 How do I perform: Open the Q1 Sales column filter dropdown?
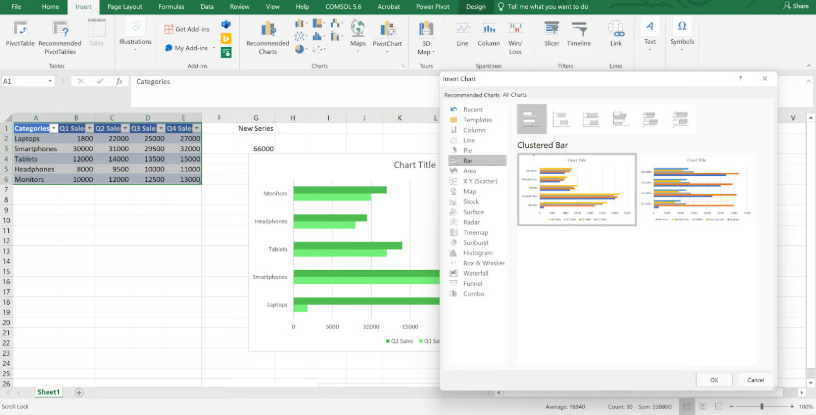point(90,128)
